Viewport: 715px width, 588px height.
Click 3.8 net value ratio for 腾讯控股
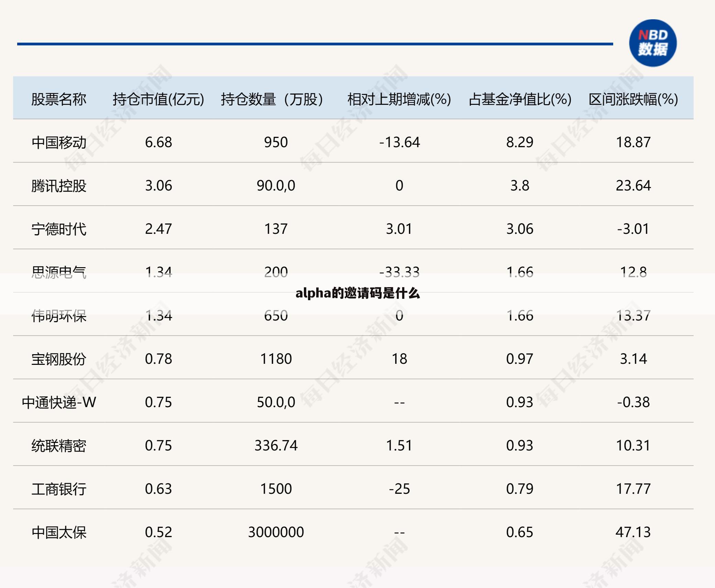520,186
